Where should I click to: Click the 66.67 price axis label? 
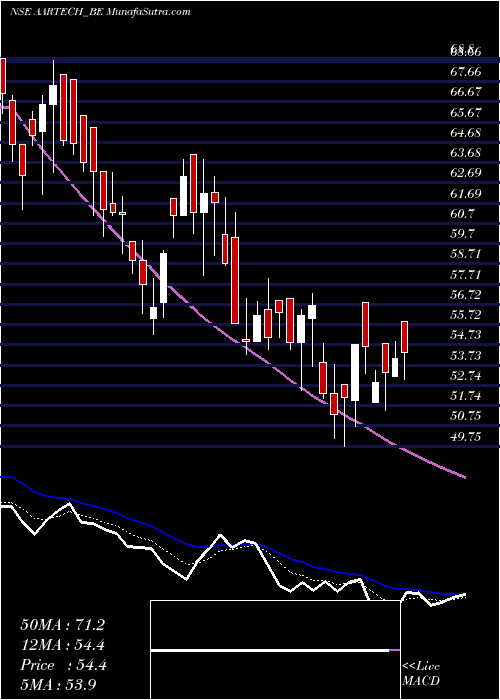tap(466, 92)
